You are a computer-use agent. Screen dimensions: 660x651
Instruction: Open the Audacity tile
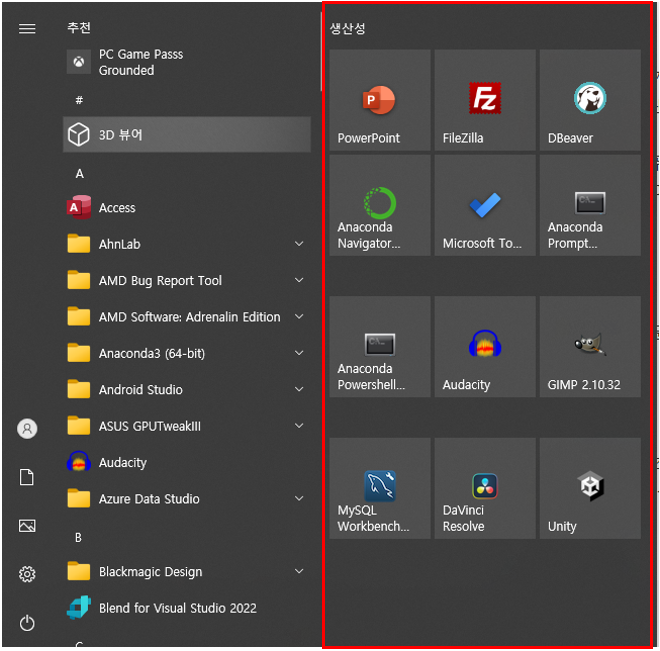485,347
